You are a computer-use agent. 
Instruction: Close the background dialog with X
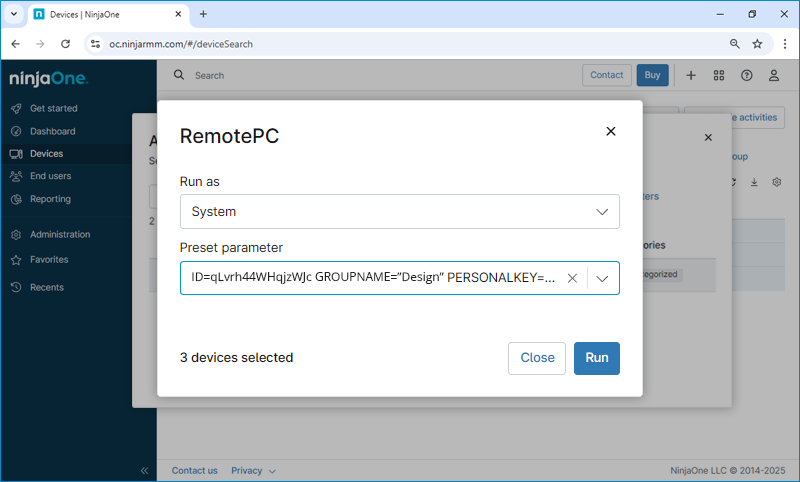[708, 137]
